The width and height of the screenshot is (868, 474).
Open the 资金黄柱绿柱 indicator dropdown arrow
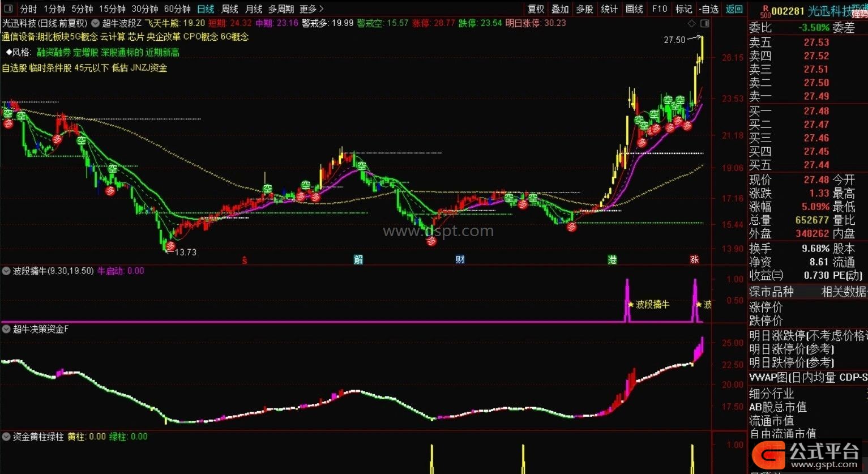pos(6,437)
